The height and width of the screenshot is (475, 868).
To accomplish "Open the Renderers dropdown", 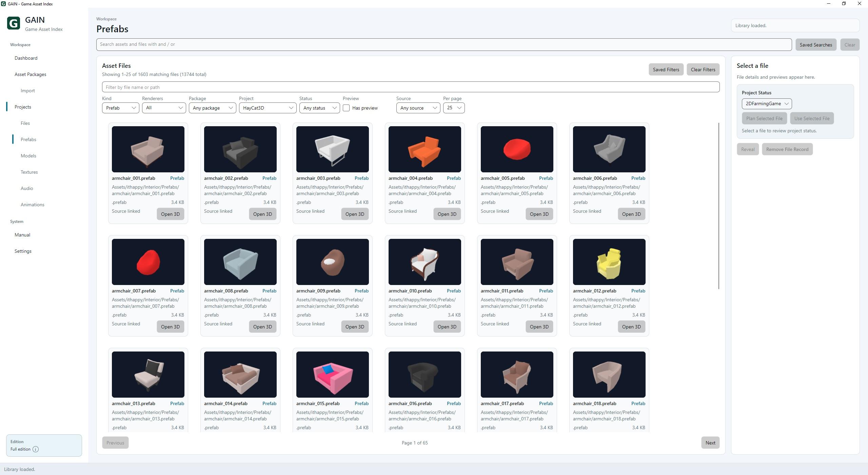I will (164, 108).
